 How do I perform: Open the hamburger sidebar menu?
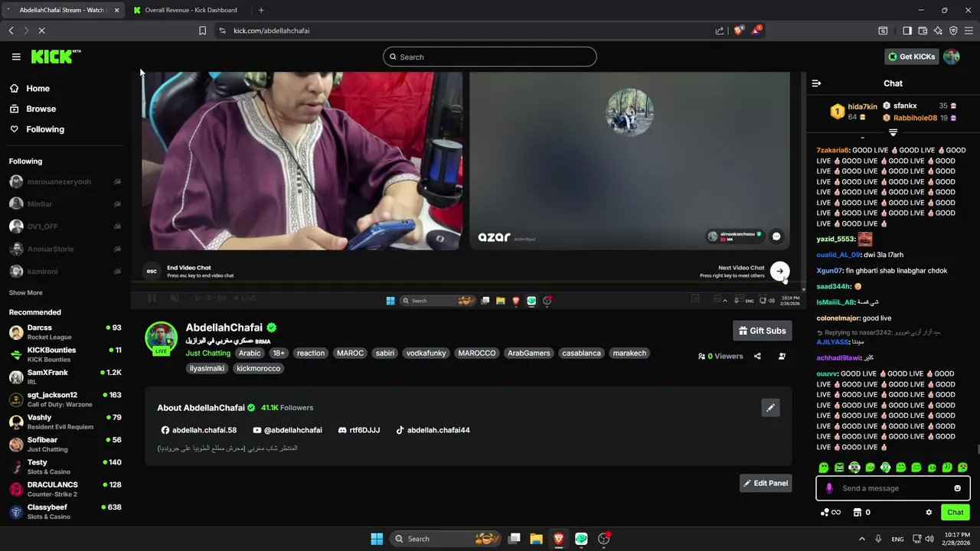click(x=16, y=57)
